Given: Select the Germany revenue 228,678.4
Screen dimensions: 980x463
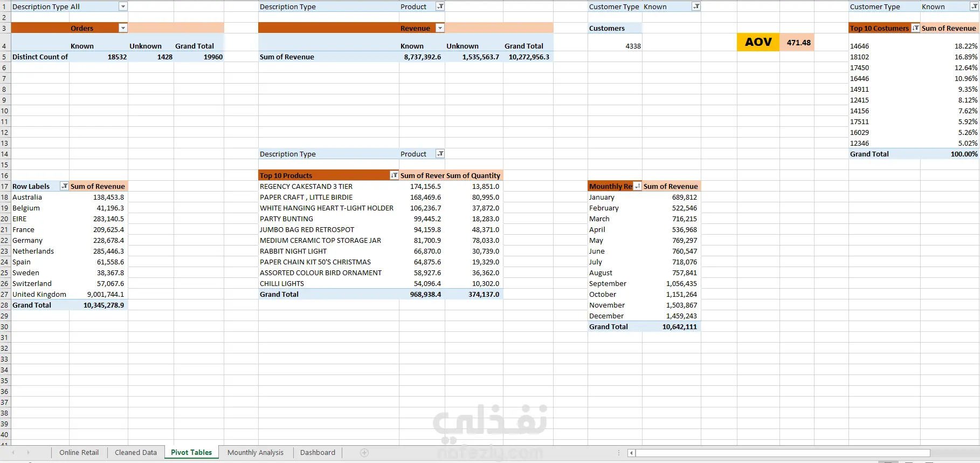Looking at the screenshot, I should point(99,240).
